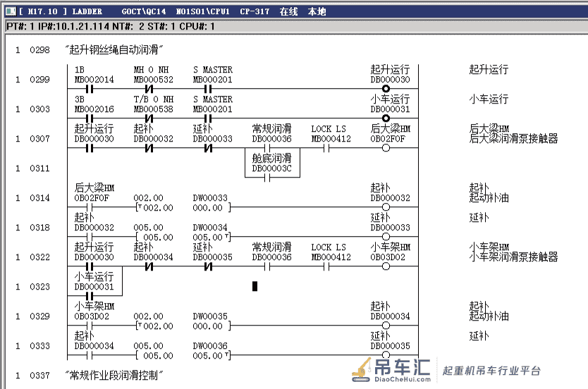Viewport: 588px width, 389px height.
Task: Click the title bar text GOCT\QC14
Action: coord(144,11)
